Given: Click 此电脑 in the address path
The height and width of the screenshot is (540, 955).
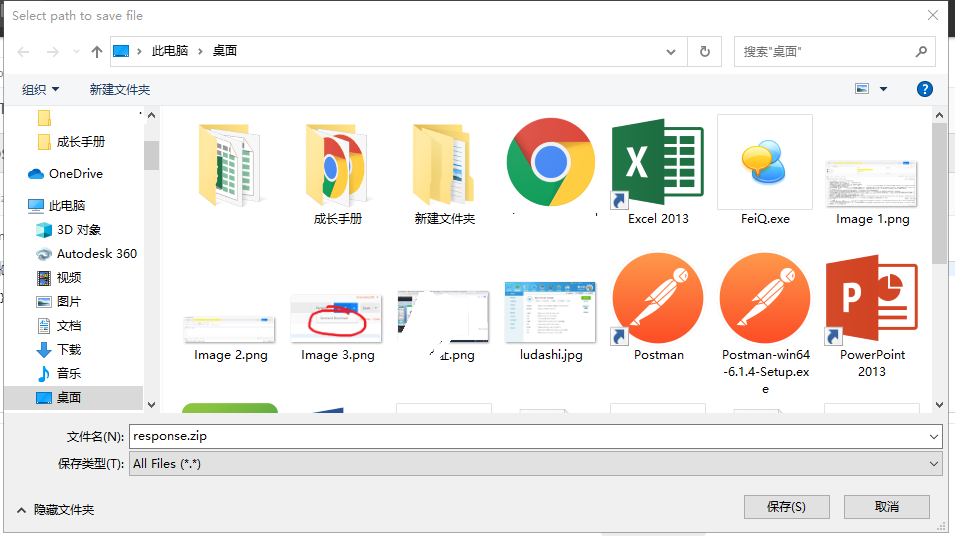Looking at the screenshot, I should coord(170,51).
